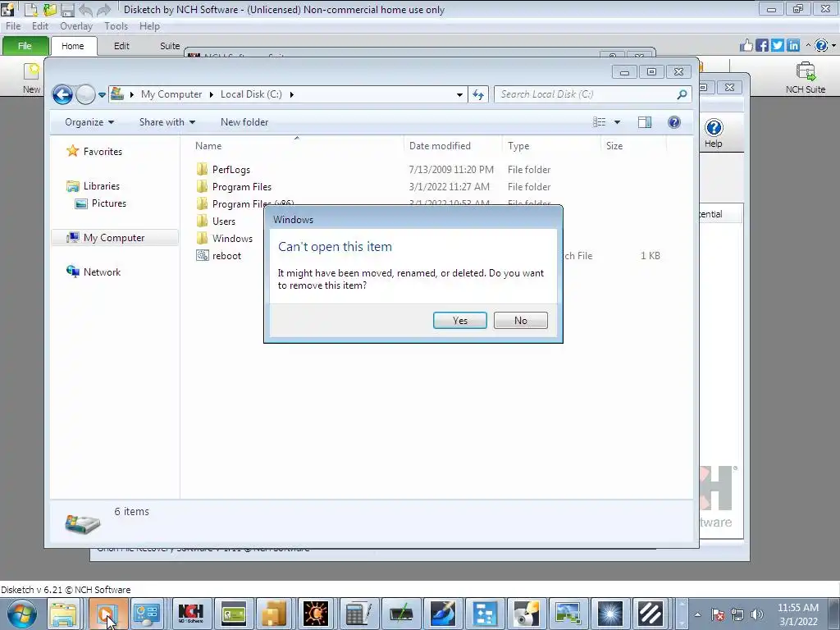Screen dimensions: 840x630
Task: Click the save quick-access icon
Action: 67,10
